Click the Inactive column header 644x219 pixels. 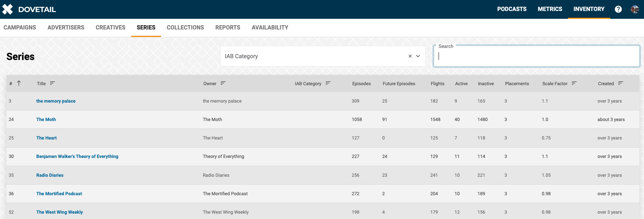point(486,84)
